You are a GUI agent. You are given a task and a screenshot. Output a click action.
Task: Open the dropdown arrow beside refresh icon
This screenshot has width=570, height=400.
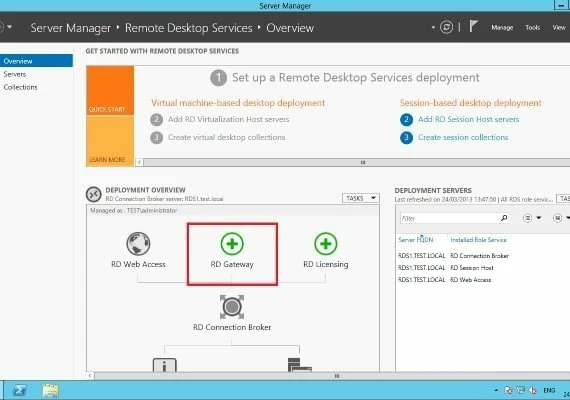(x=433, y=27)
